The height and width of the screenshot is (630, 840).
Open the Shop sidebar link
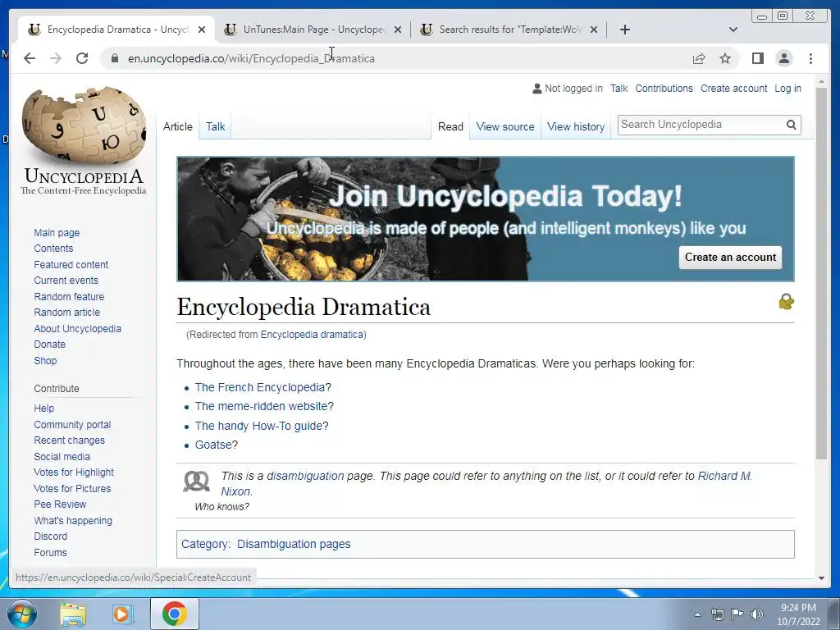tap(45, 361)
